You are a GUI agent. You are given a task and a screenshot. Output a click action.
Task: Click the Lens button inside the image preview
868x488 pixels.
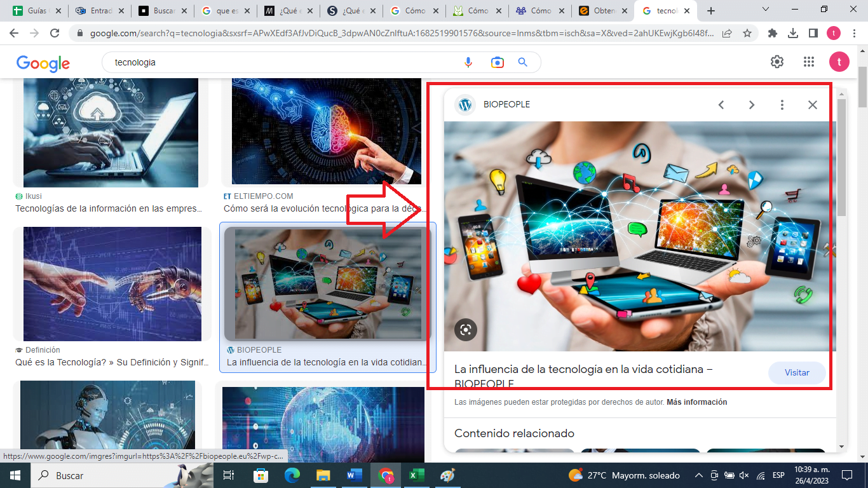pos(466,330)
